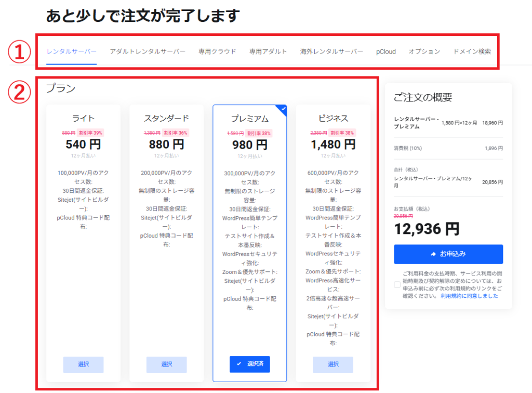Click the checkmark badge on プレミアム card
This screenshot has width=532, height=393.
click(x=282, y=109)
